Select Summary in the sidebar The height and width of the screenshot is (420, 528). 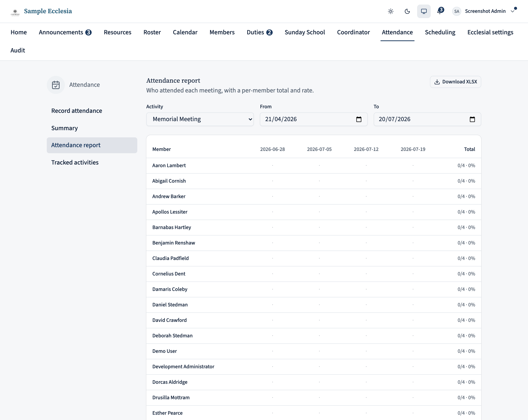64,128
